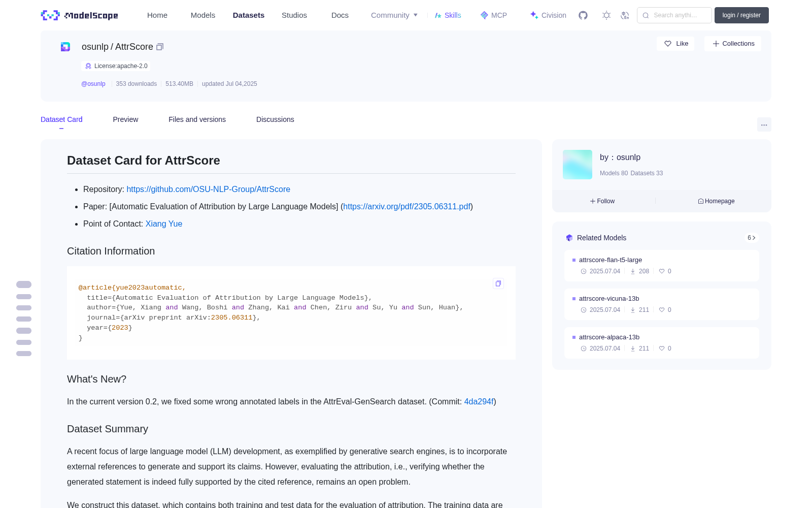Like the AttrScore dataset
812x508 pixels.
pos(675,44)
